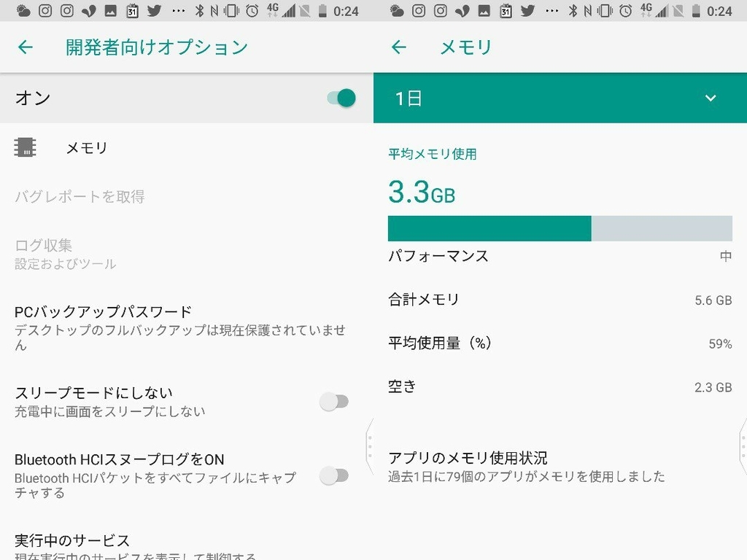The height and width of the screenshot is (560, 747).
Task: Open the メモリ menu entry
Action: coord(187,147)
